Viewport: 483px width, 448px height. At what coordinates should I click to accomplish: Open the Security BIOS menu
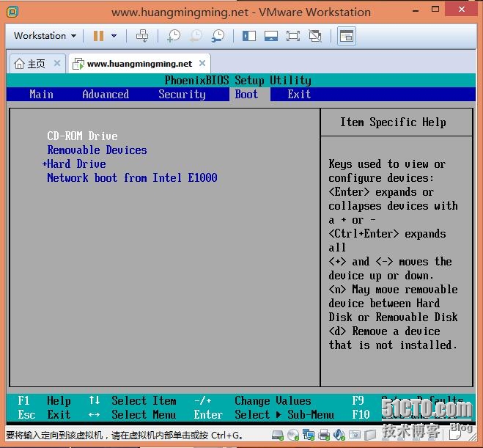[x=182, y=94]
